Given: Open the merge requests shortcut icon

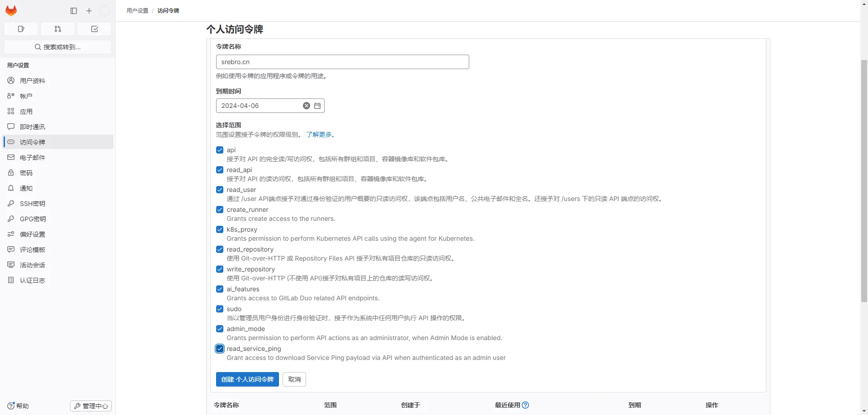Looking at the screenshot, I should tap(57, 29).
